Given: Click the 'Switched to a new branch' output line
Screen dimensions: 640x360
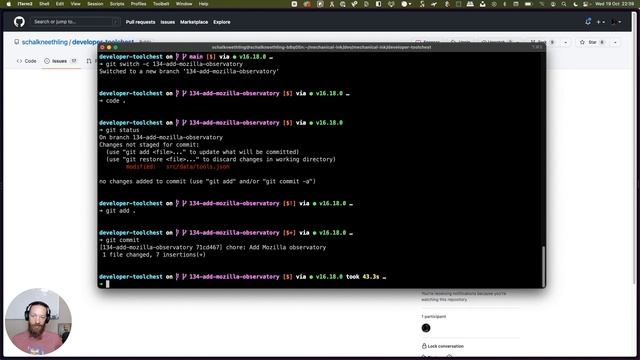Looking at the screenshot, I should coord(189,71).
